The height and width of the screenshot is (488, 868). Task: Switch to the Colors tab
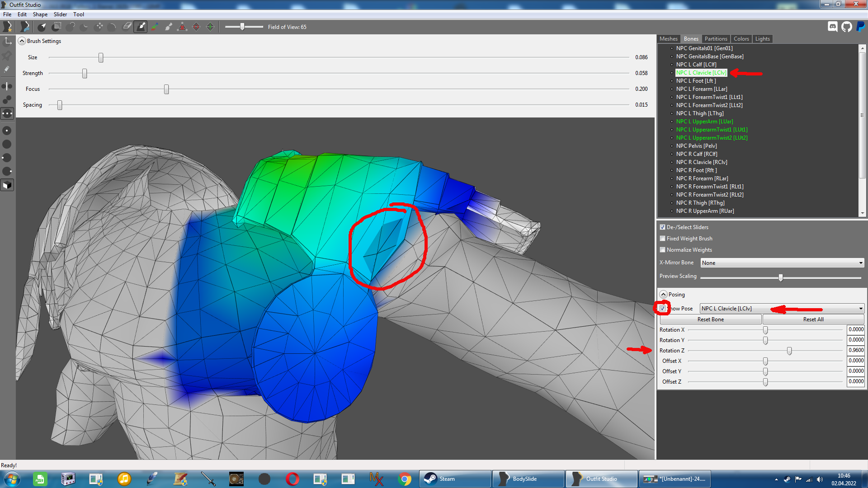pos(741,39)
